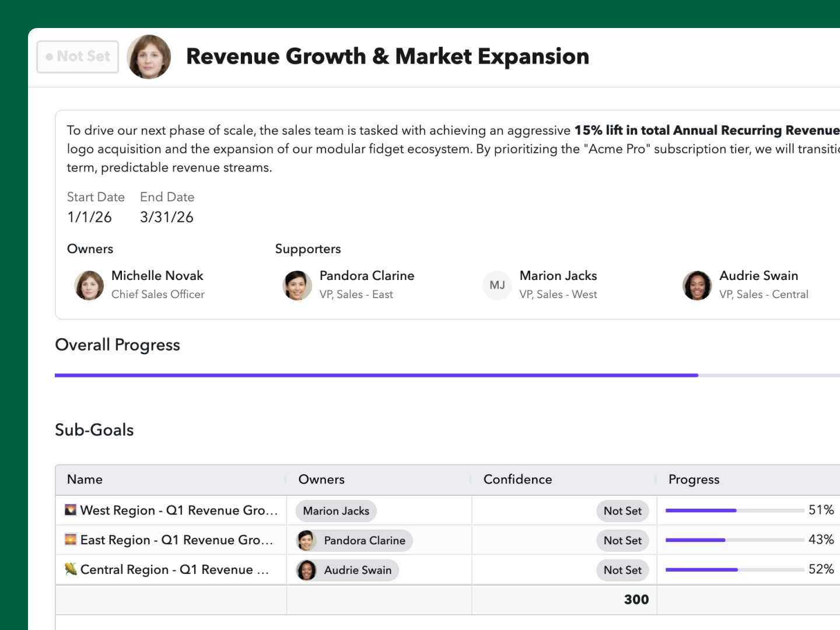The image size is (840, 630).
Task: Sort by the Name column header
Action: pyautogui.click(x=85, y=480)
